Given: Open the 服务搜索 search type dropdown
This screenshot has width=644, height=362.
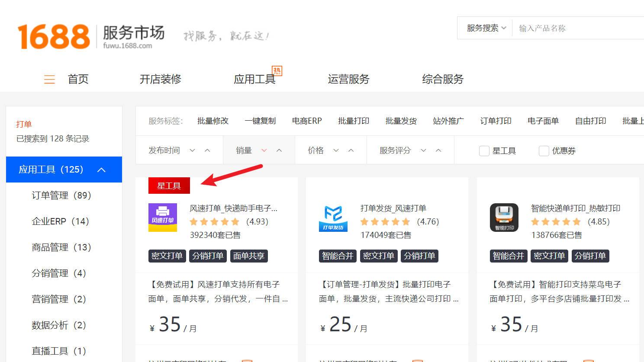Looking at the screenshot, I should [x=486, y=28].
